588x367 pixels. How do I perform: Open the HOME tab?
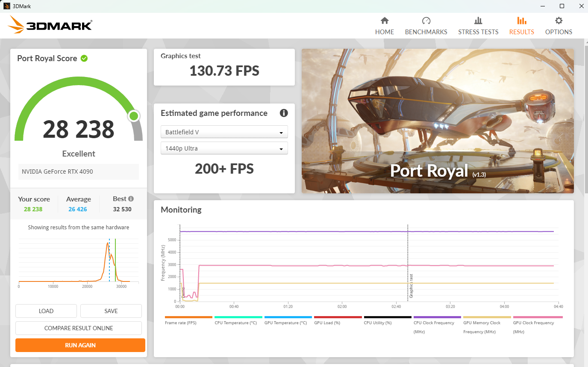tap(384, 32)
